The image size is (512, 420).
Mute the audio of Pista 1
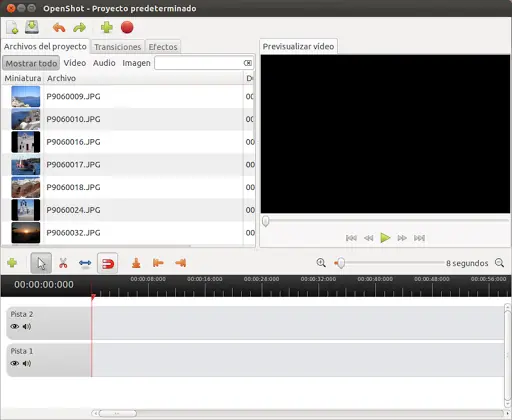(27, 363)
